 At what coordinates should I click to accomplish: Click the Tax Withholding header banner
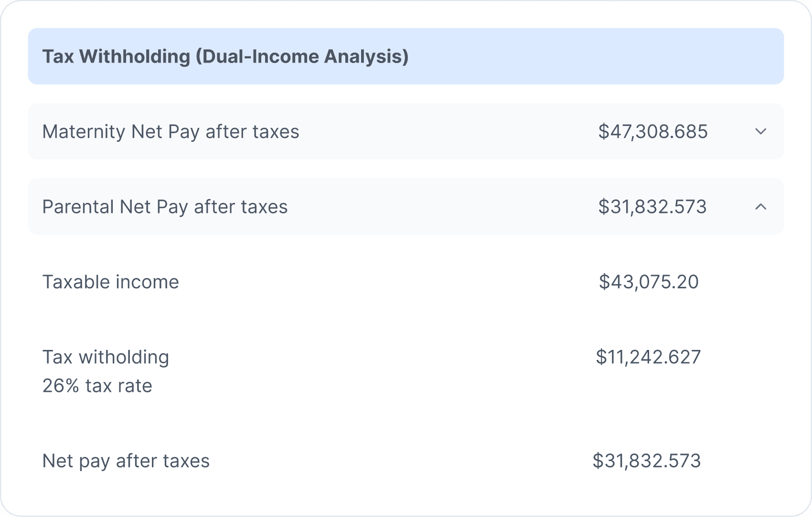[406, 56]
